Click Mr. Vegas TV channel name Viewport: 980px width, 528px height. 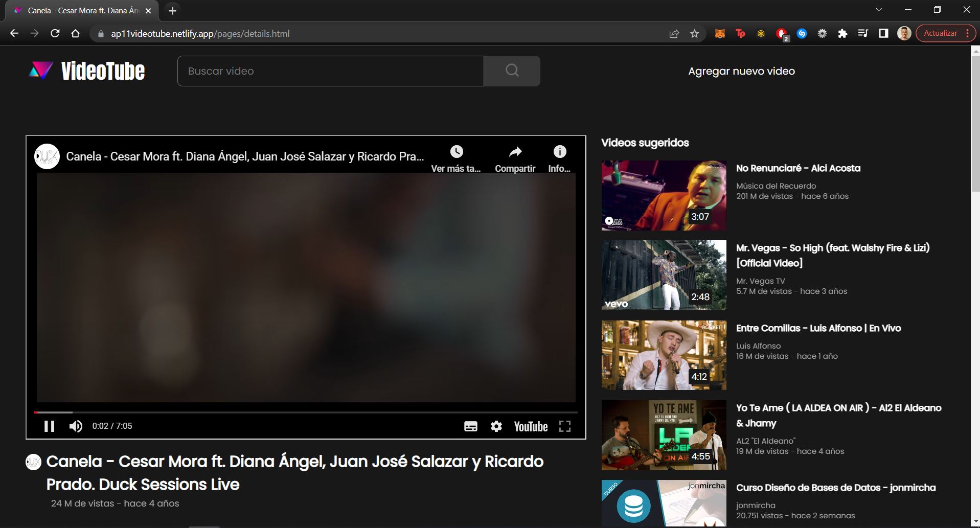coord(760,281)
